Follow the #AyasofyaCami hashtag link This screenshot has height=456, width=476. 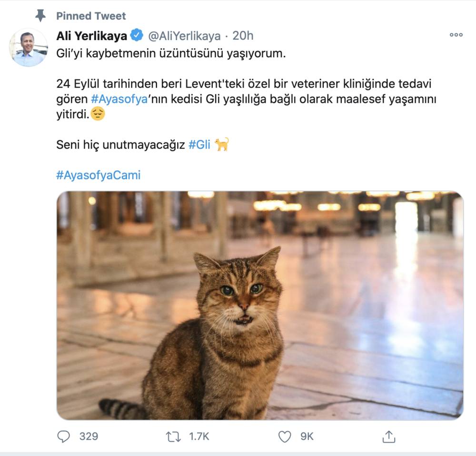99,175
